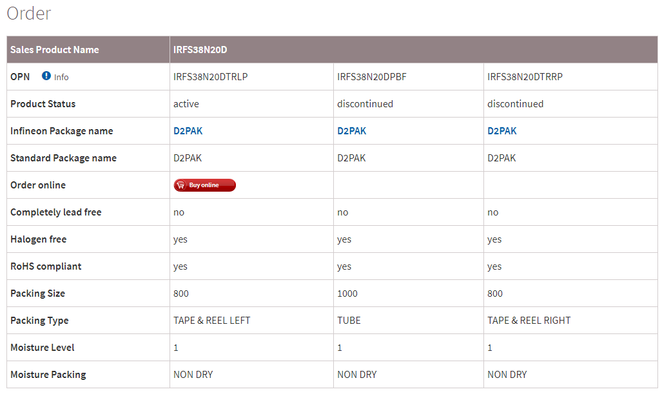The height and width of the screenshot is (393, 671).
Task: Select the IRFS38N20DPBF part number
Action: pos(372,77)
